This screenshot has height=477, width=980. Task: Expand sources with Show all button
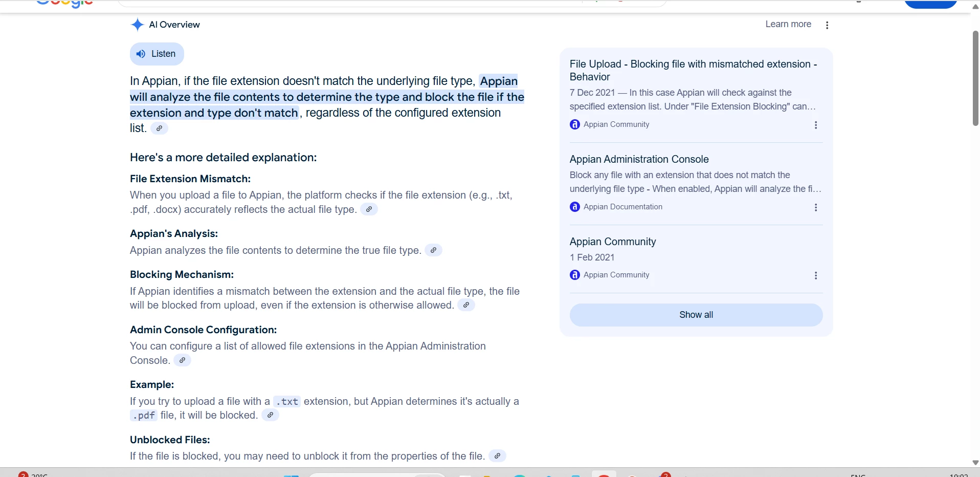pos(696,315)
